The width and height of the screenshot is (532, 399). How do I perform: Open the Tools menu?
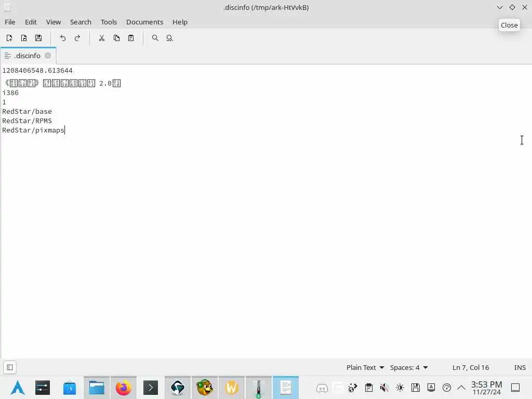[109, 22]
